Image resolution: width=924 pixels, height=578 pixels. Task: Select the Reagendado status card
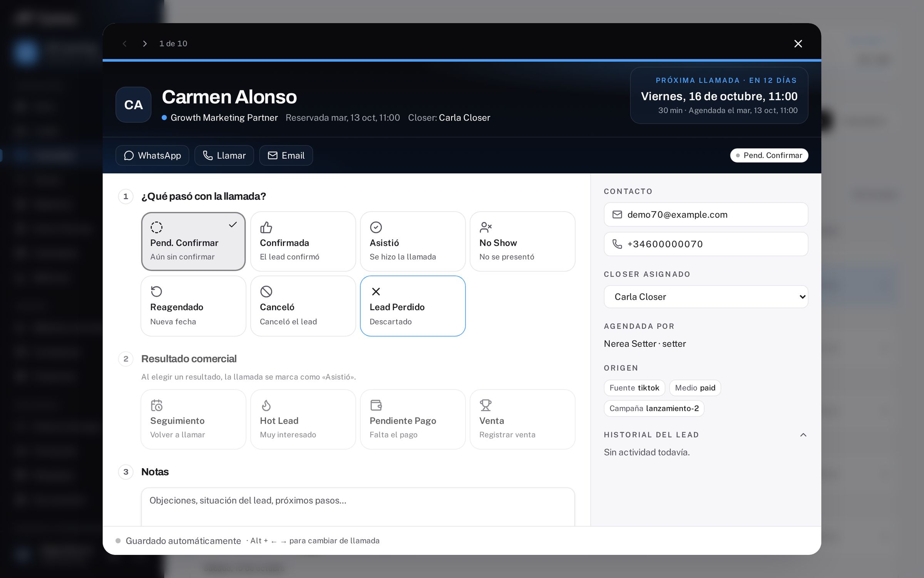coord(193,306)
